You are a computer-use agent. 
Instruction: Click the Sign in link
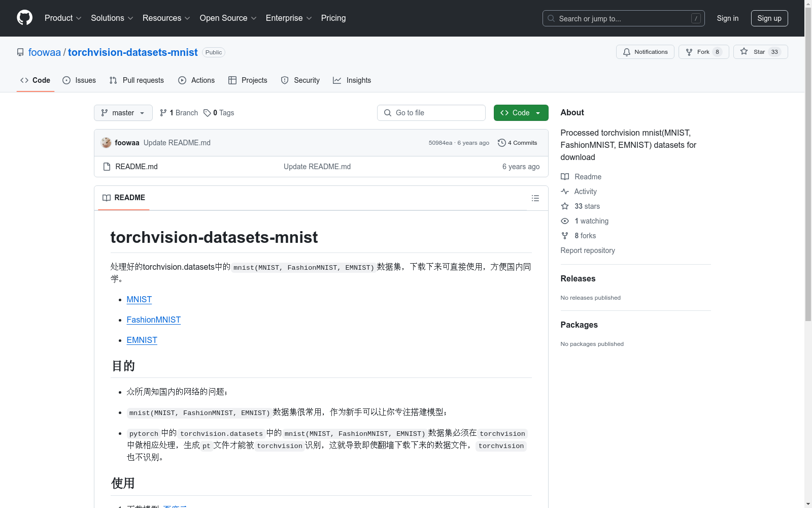click(727, 18)
